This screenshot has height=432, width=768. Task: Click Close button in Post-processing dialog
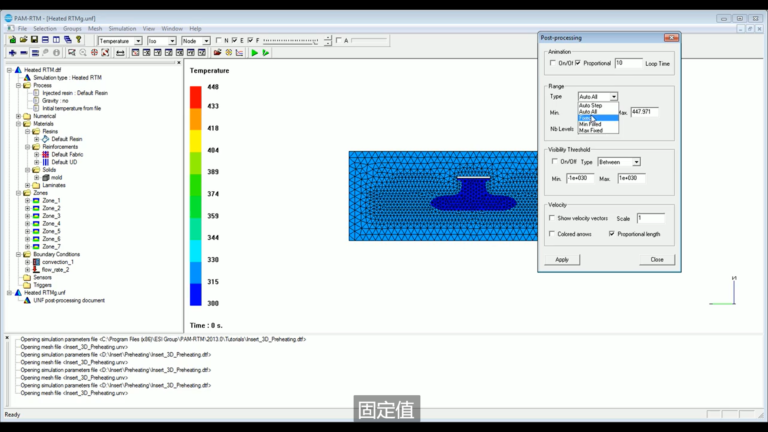pos(657,260)
